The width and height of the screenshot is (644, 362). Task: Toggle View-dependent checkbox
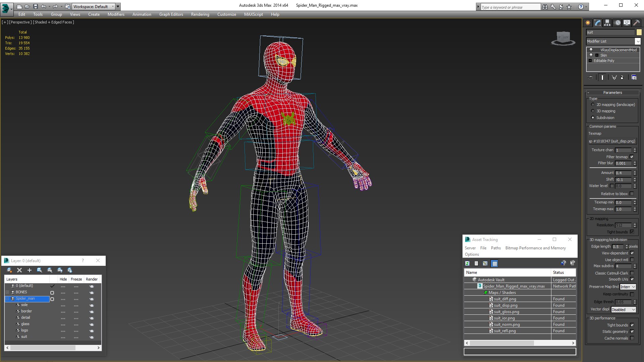point(632,253)
